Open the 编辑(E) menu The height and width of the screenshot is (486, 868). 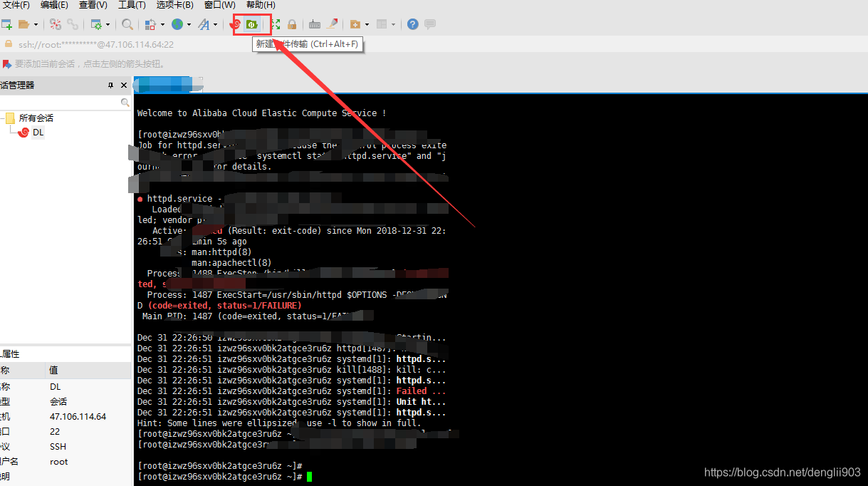click(x=54, y=5)
